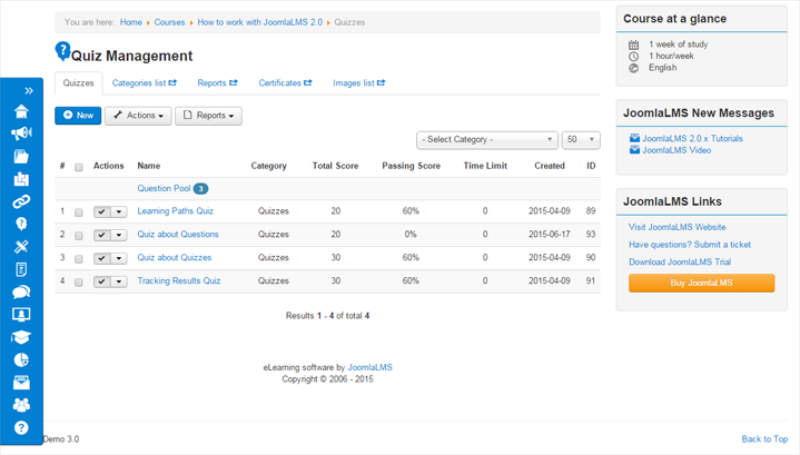Open the home icon in sidebar
Image resolution: width=800 pixels, height=455 pixels.
[x=21, y=111]
